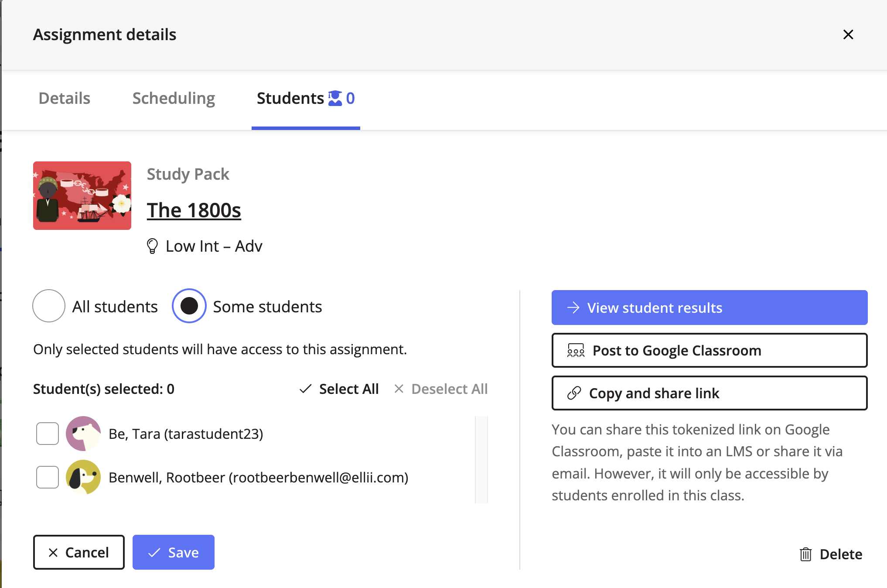
Task: Open The 1800s study pack link
Action: 194,210
